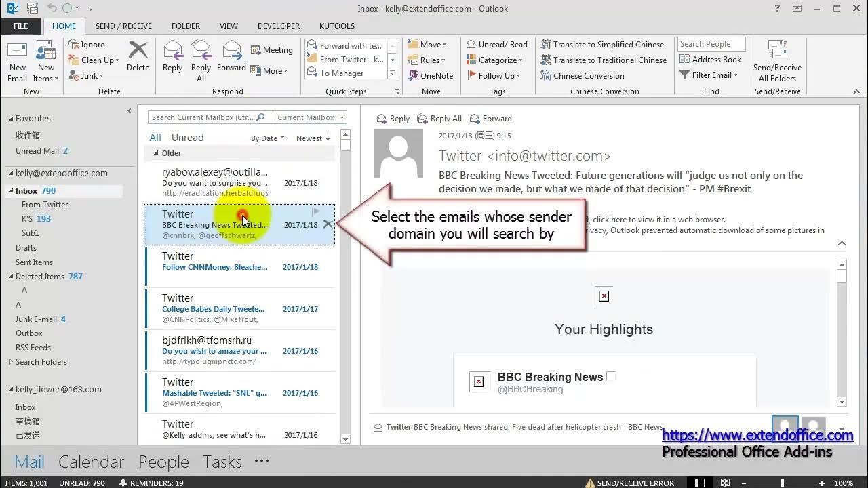The width and height of the screenshot is (868, 488).
Task: Translate to Traditional Chinese
Action: (x=604, y=60)
